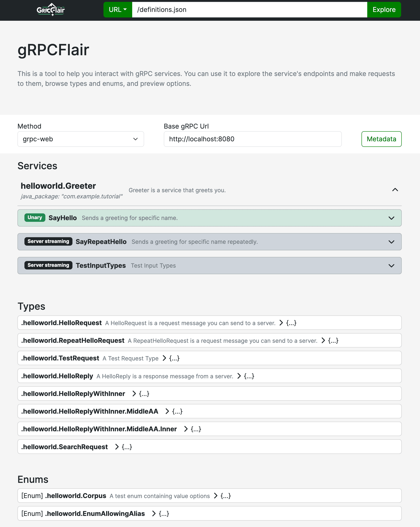Expand the .helloworld.HelloReply type arrow
The height and width of the screenshot is (527, 420).
239,376
